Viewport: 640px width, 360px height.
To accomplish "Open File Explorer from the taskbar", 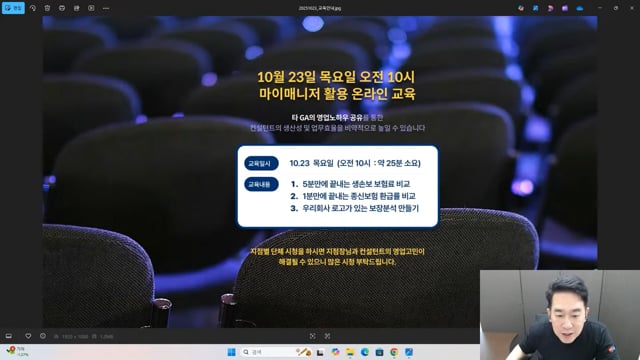I will click(350, 352).
